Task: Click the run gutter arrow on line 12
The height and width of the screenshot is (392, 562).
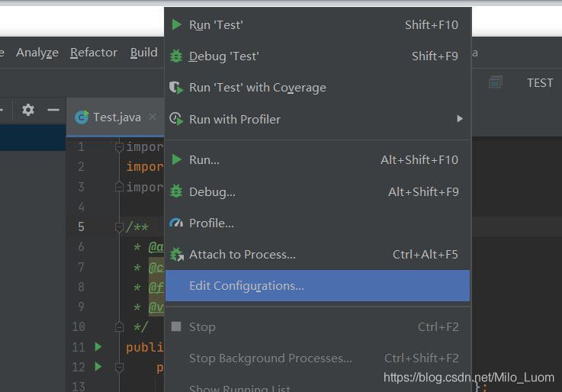Action: pyautogui.click(x=98, y=367)
